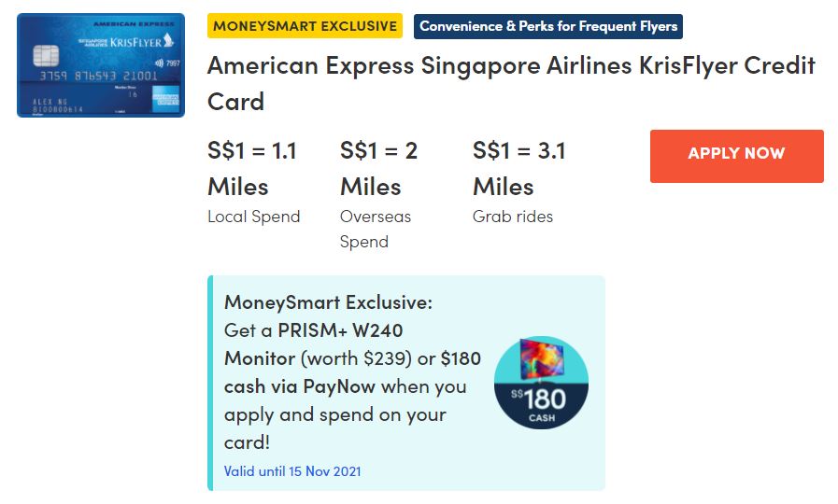The width and height of the screenshot is (838, 504).
Task: Click the Valid until 15 Nov 2021 note
Action: coord(292,470)
